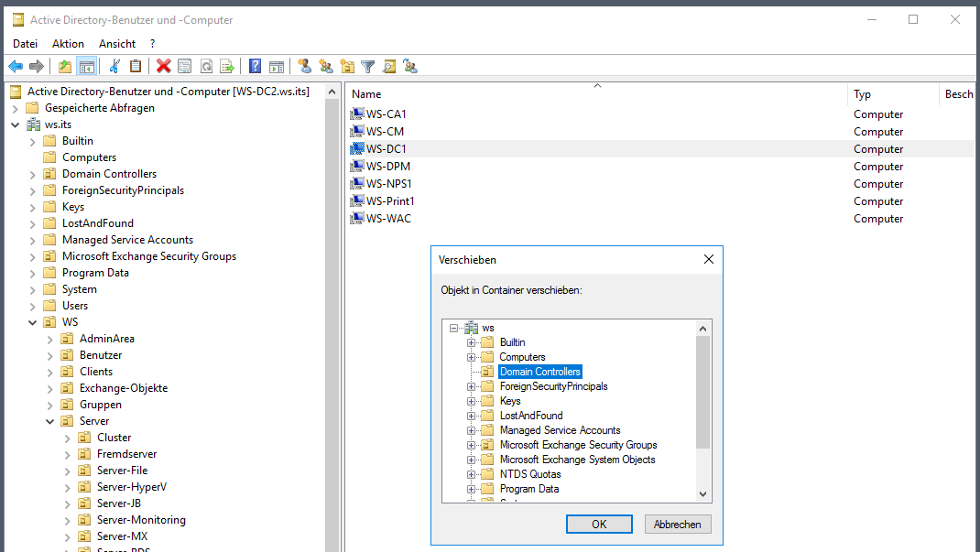Open the Ansicht menu

click(x=117, y=44)
